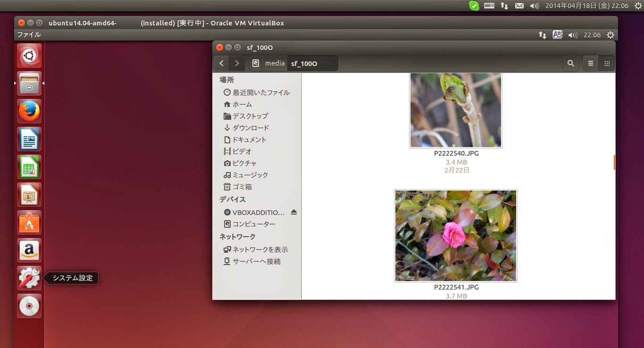This screenshot has width=644, height=348.
Task: Open the Amazon launcher icon
Action: click(29, 250)
